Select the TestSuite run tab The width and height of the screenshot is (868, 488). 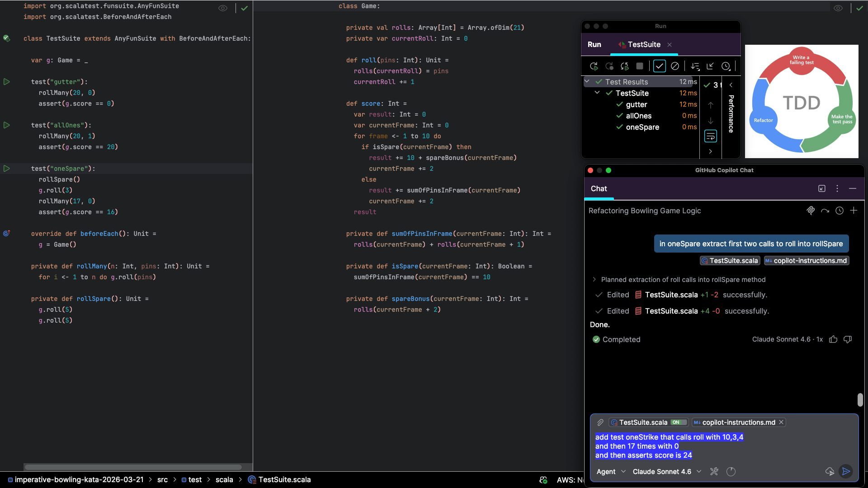tap(643, 45)
